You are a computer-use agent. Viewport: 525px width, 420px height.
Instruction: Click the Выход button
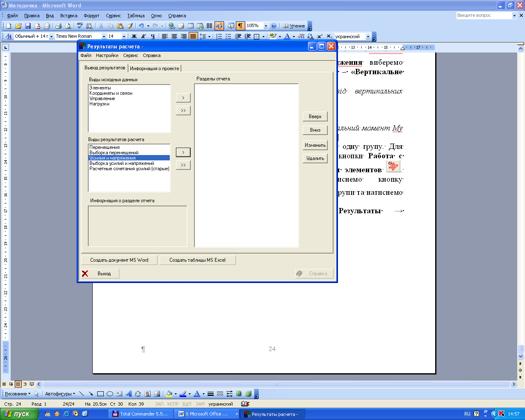pos(100,274)
